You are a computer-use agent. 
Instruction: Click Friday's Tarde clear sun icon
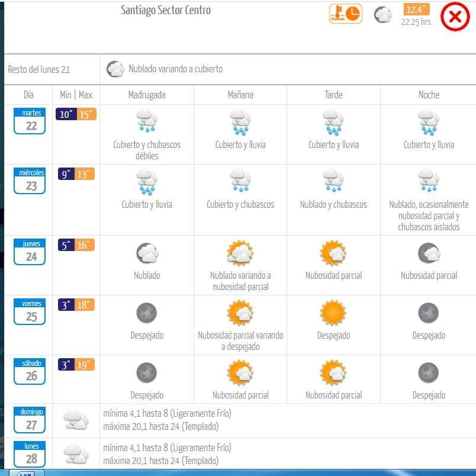[333, 313]
